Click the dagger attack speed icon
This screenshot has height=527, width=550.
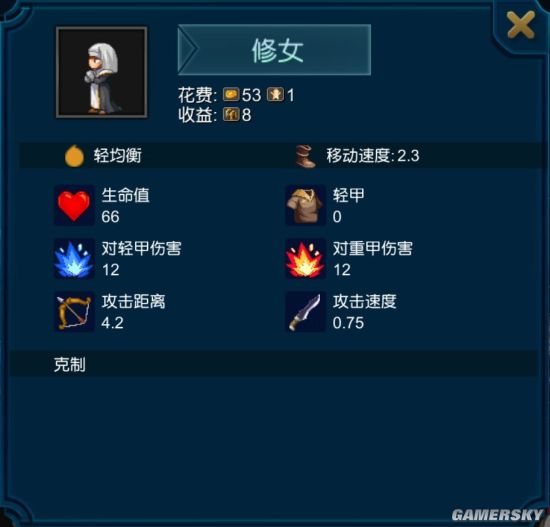305,312
